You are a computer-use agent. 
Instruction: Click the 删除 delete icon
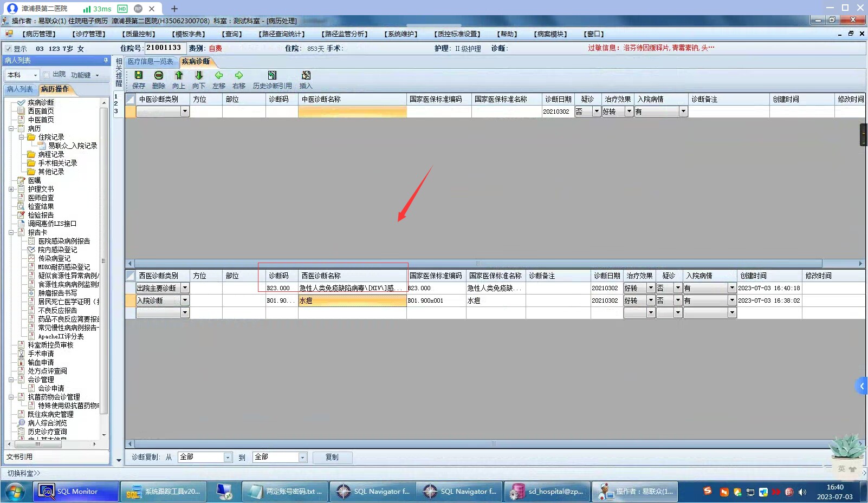pos(159,75)
